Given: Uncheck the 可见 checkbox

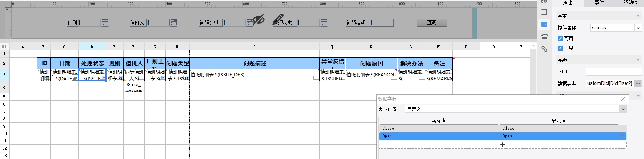Looking at the screenshot, I should coord(560,48).
